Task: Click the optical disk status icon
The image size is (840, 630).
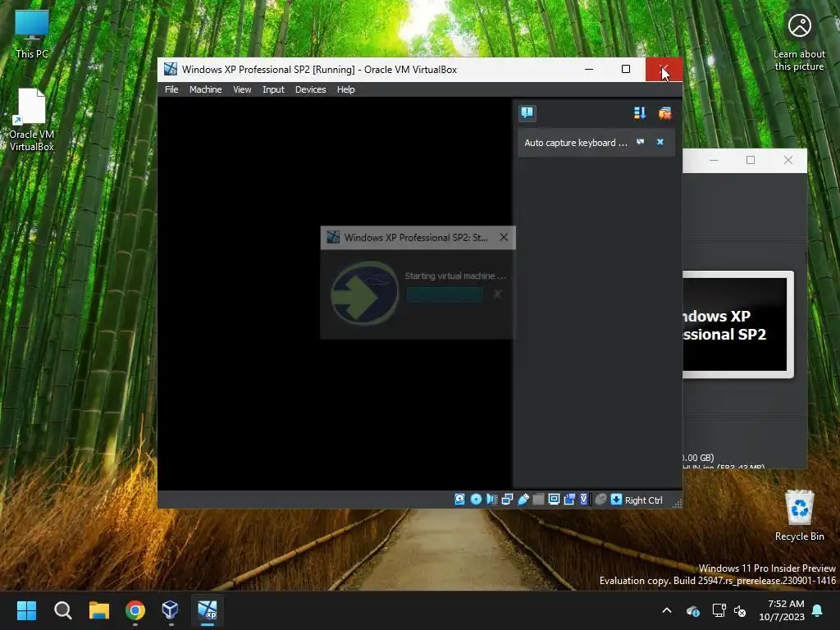Action: pos(476,500)
